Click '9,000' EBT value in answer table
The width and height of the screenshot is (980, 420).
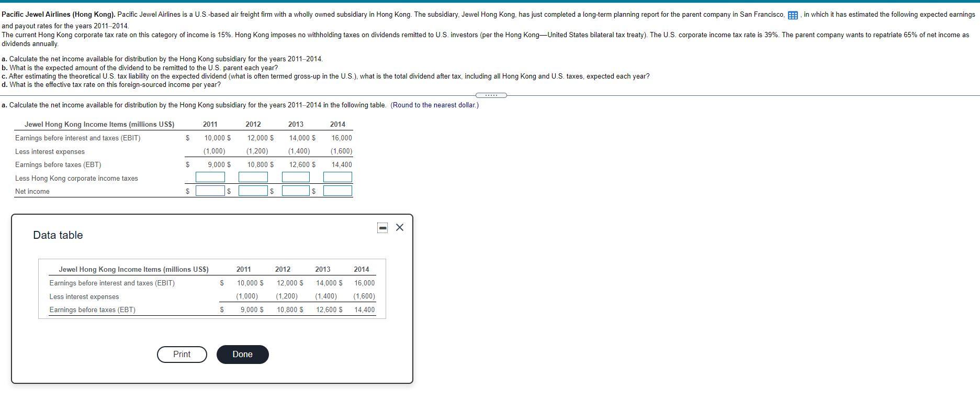coord(217,164)
